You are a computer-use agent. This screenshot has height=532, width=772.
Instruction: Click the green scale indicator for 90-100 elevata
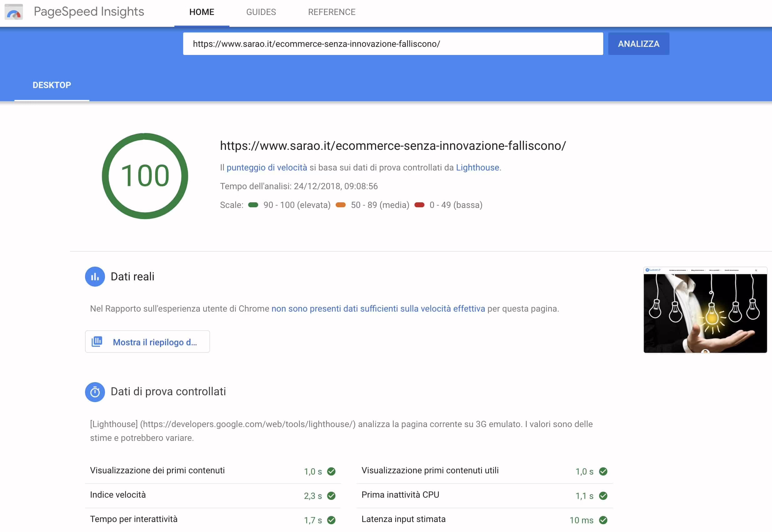coord(254,205)
